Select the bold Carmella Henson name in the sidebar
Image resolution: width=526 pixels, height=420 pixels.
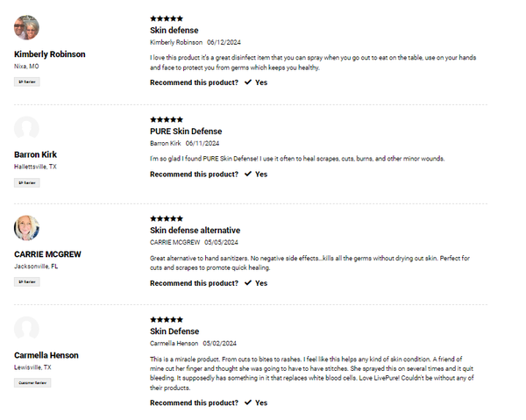click(46, 355)
